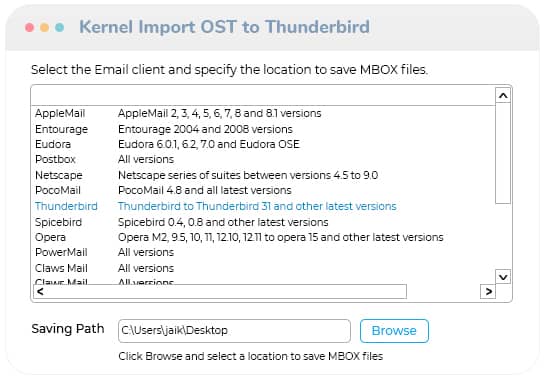
Task: Select Netscape in the list
Action: point(263,175)
